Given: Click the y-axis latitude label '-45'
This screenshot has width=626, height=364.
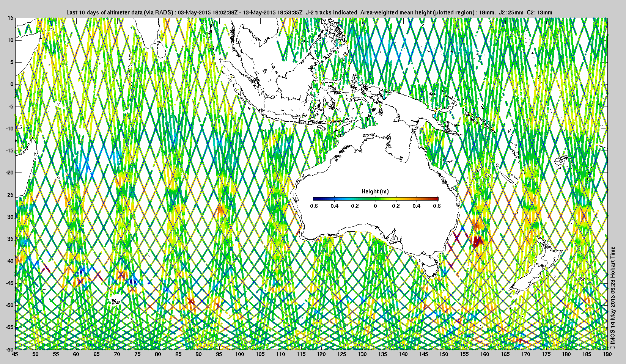Looking at the screenshot, I should (x=9, y=283).
